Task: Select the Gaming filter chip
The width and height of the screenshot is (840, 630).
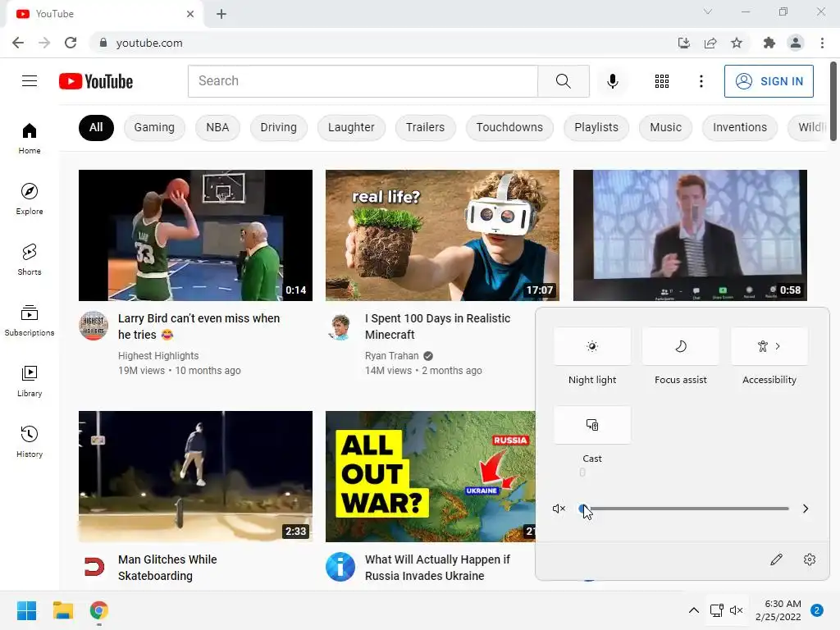Action: point(154,127)
